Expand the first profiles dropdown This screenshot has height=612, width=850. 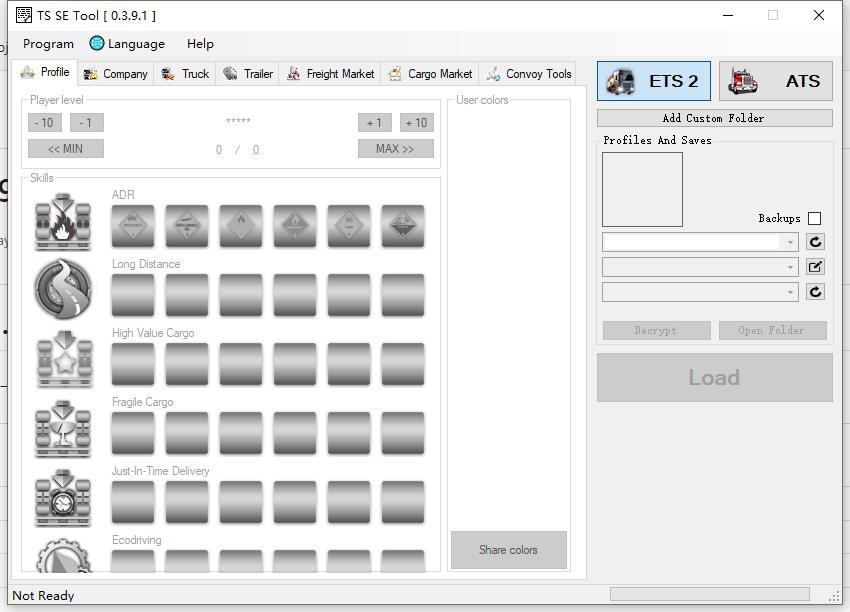point(790,242)
